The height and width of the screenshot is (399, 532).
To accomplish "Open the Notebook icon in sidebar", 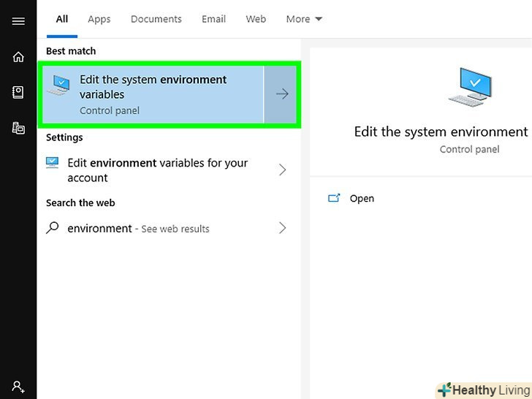I will click(x=18, y=92).
